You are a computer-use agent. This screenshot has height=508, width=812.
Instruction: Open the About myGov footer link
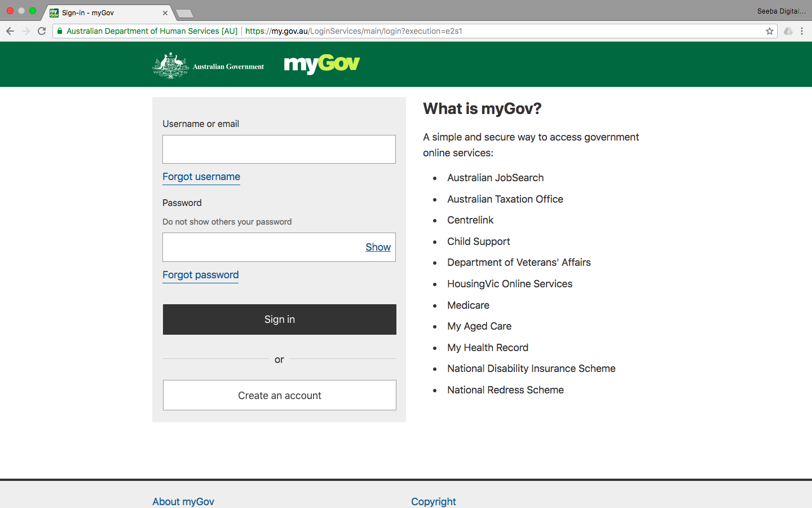tap(183, 501)
